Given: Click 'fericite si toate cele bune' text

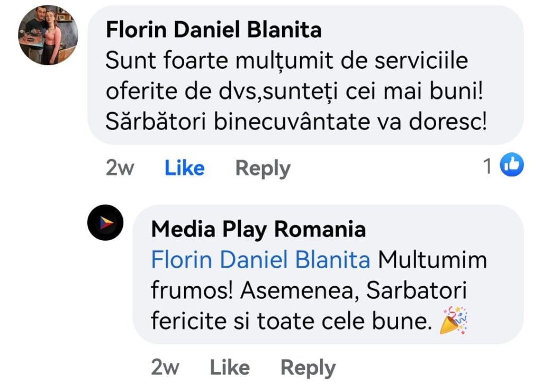Looking at the screenshot, I should point(288,321).
